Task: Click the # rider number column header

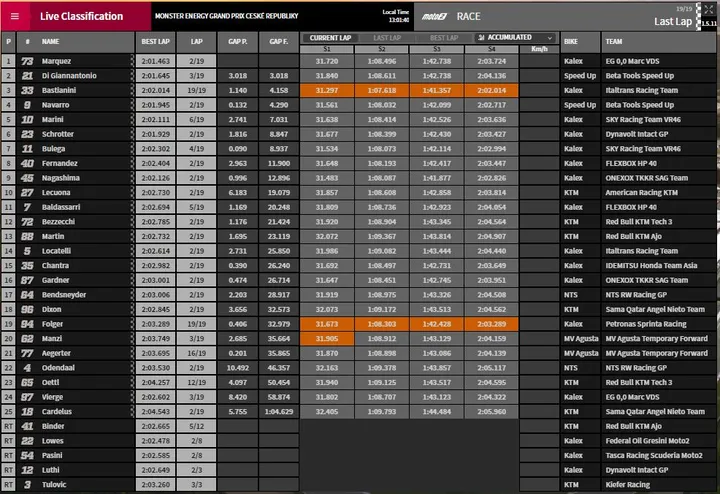Action: click(28, 41)
